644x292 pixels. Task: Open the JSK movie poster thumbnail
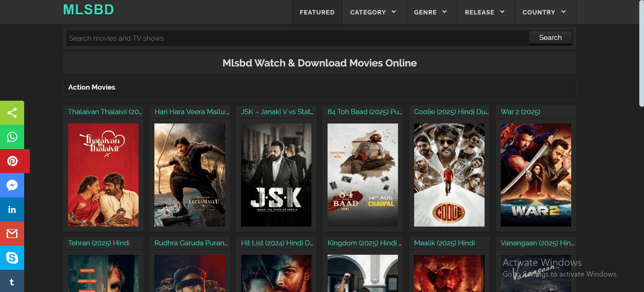(x=276, y=175)
